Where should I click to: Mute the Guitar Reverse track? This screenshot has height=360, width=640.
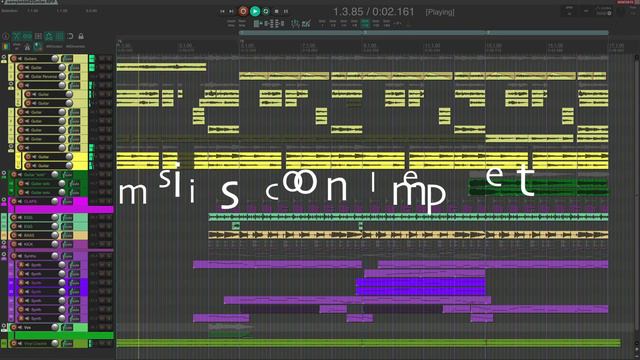27,76
